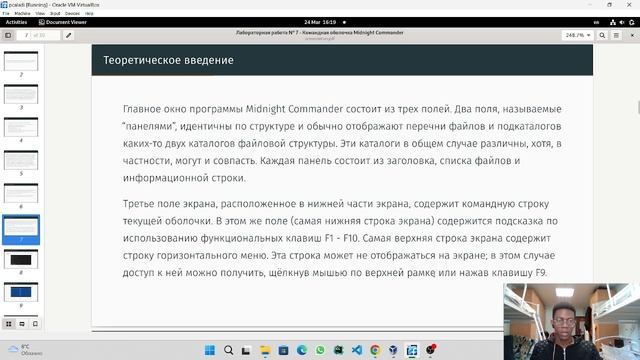This screenshot has height=360, width=640.
Task: Open the power icon in top bar
Action: click(x=632, y=22)
